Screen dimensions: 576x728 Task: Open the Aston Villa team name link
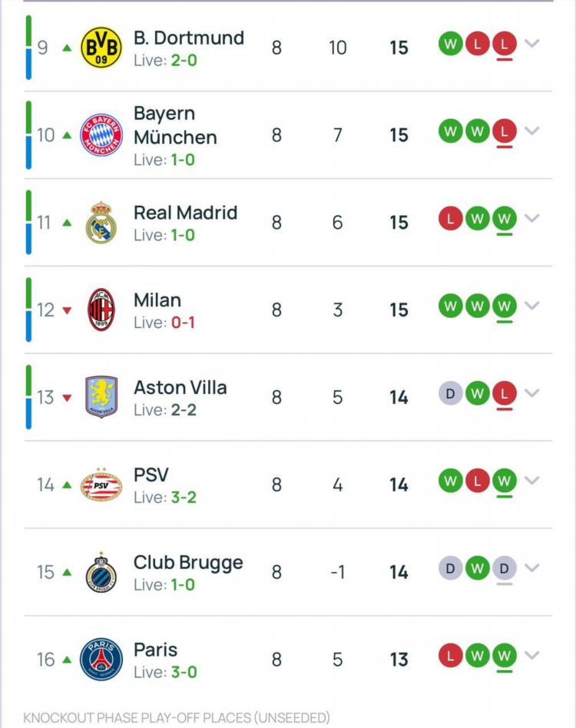click(180, 388)
